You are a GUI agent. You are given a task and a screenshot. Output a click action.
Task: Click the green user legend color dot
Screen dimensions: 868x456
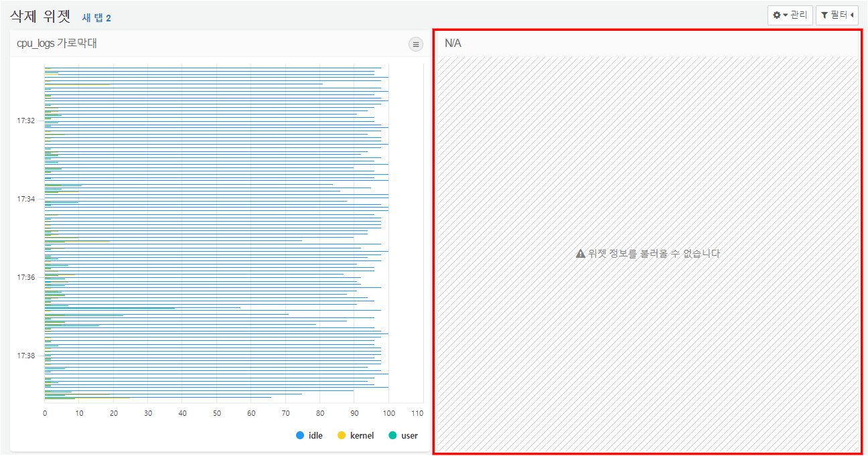pyautogui.click(x=393, y=435)
